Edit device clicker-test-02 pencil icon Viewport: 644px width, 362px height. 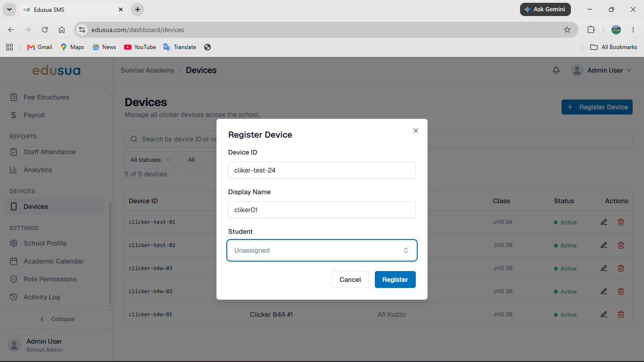(x=604, y=245)
